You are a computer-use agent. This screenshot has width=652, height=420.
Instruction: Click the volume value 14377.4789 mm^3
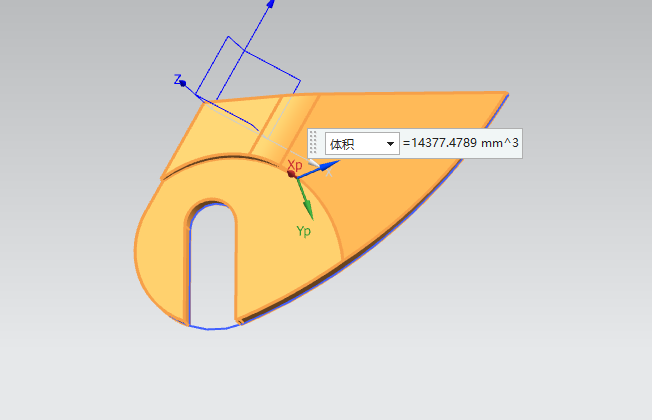[x=460, y=144]
